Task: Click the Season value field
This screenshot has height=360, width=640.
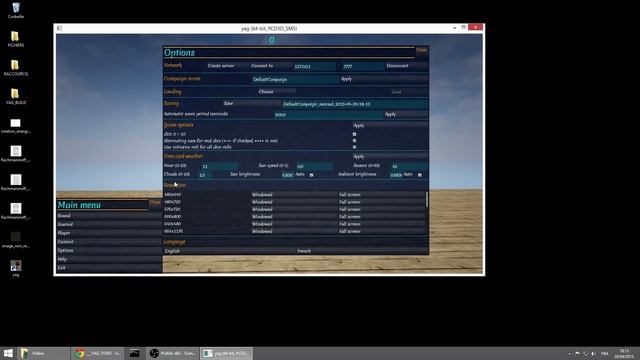Action: click(409, 166)
